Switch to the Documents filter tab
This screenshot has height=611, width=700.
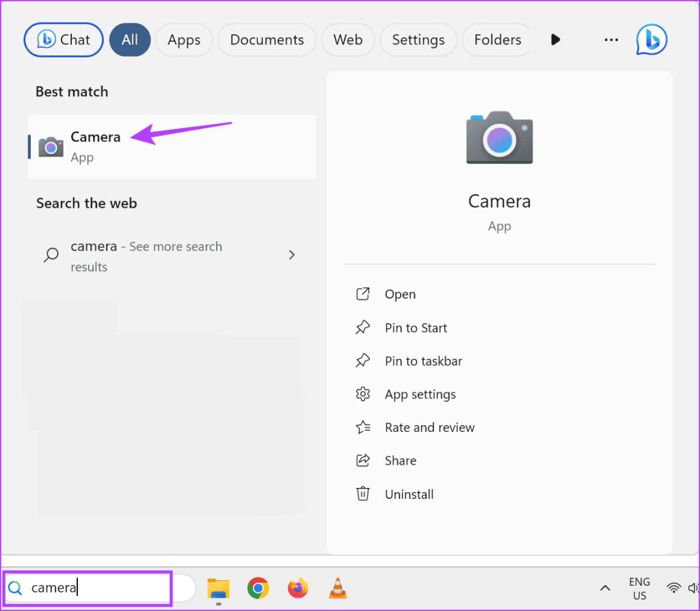pyautogui.click(x=267, y=40)
